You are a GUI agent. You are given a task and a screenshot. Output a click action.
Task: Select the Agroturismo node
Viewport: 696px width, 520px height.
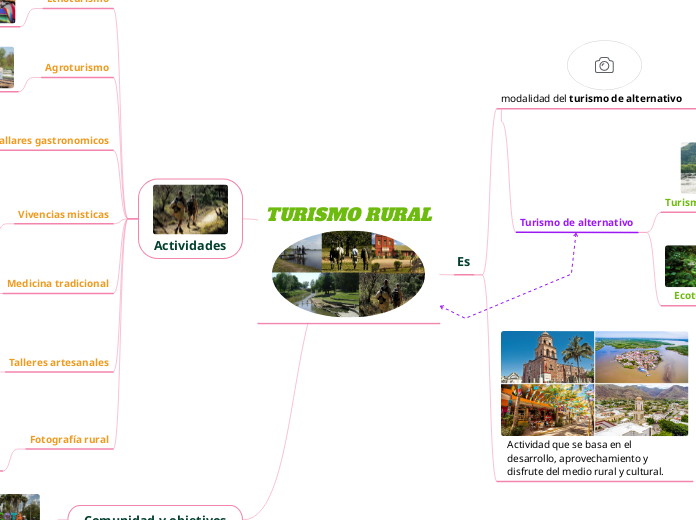(x=77, y=67)
